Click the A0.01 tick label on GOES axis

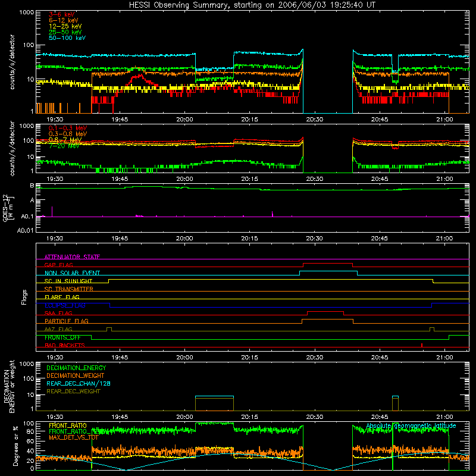(x=25, y=230)
